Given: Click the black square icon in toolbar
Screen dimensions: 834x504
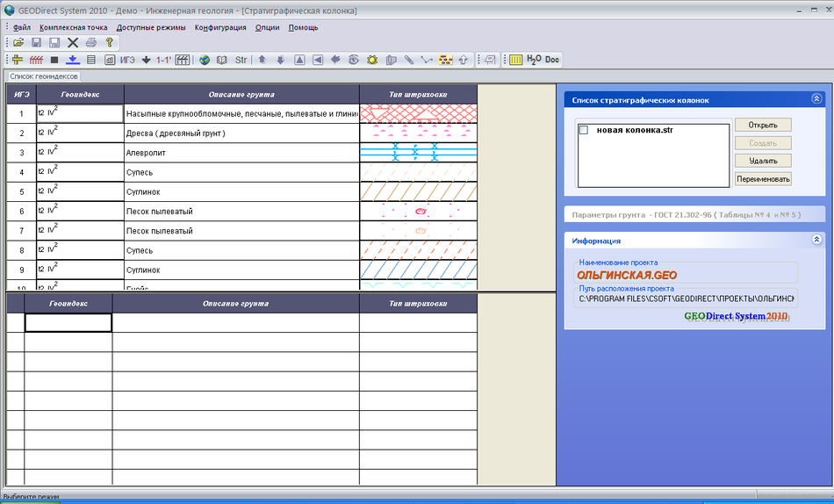Looking at the screenshot, I should [54, 60].
